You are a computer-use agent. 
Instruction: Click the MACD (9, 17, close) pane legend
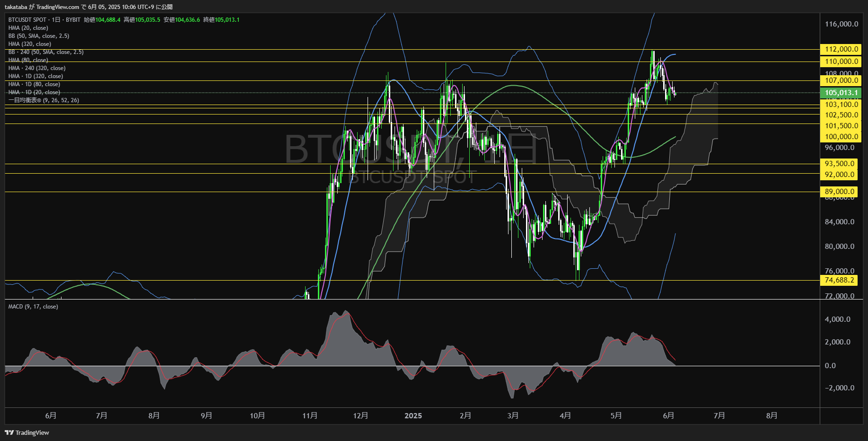(33, 307)
